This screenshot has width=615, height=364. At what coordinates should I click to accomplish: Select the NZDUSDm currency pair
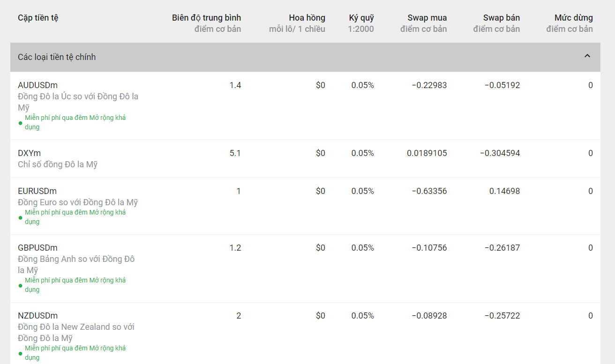[37, 316]
